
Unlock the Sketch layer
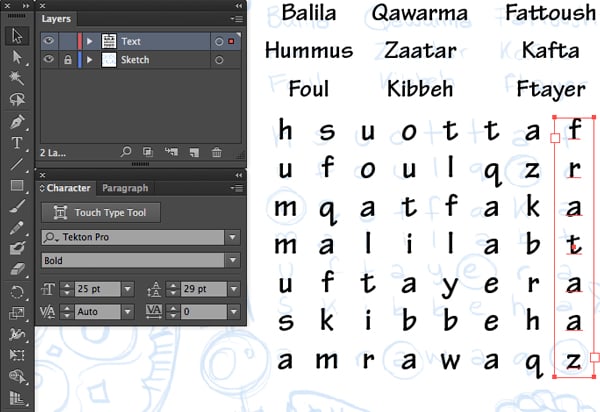pos(68,60)
